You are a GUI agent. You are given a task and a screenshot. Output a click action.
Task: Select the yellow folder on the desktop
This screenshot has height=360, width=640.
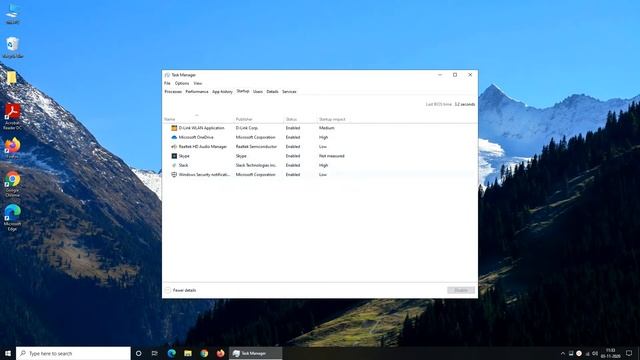tap(12, 78)
